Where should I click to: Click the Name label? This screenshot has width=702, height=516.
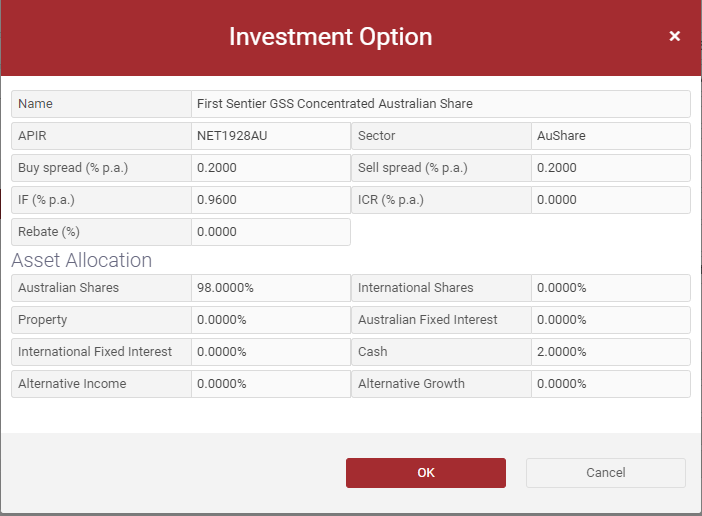click(x=35, y=104)
